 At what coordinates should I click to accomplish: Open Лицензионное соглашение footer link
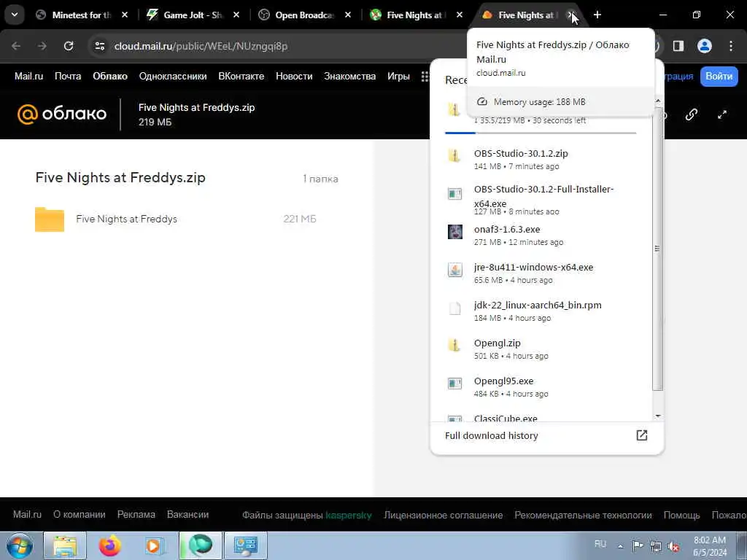click(x=443, y=516)
